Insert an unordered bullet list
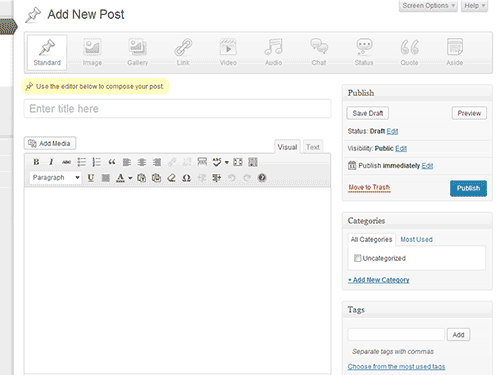This screenshot has height=375, width=500. 81,162
